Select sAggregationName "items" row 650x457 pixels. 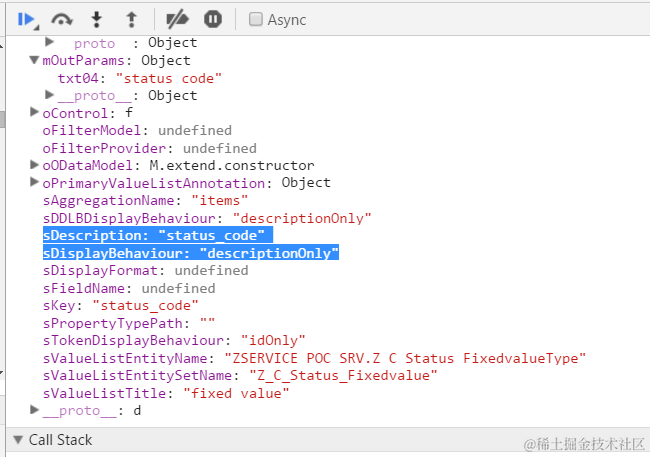tap(145, 201)
